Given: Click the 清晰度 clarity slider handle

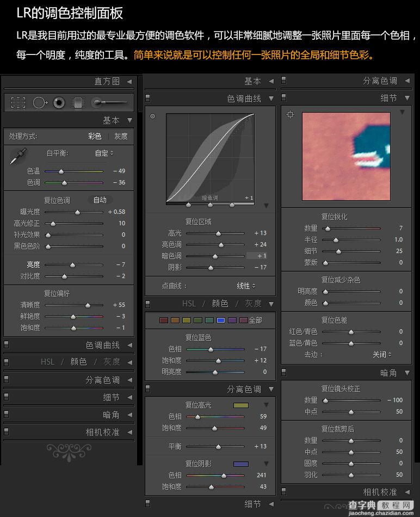Looking at the screenshot, I should coord(88,305).
